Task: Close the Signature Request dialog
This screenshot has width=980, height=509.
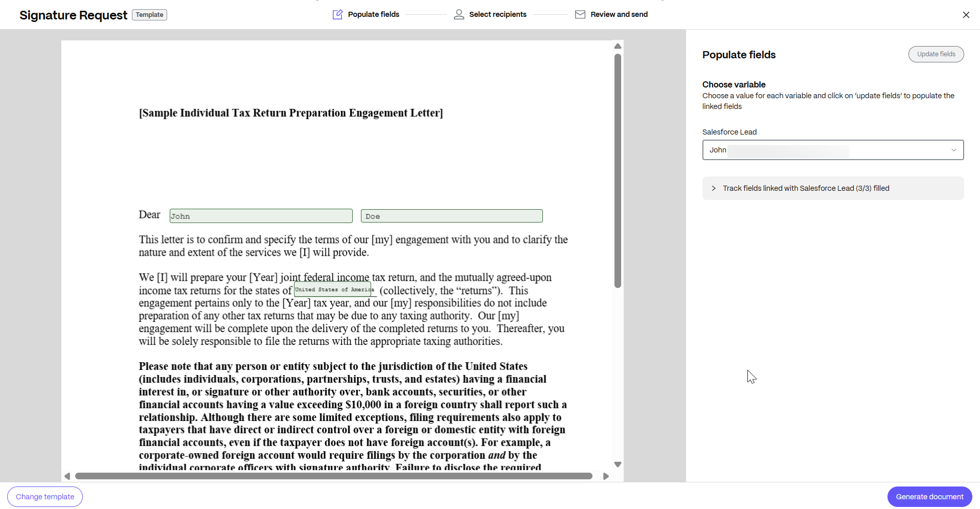Action: tap(966, 15)
